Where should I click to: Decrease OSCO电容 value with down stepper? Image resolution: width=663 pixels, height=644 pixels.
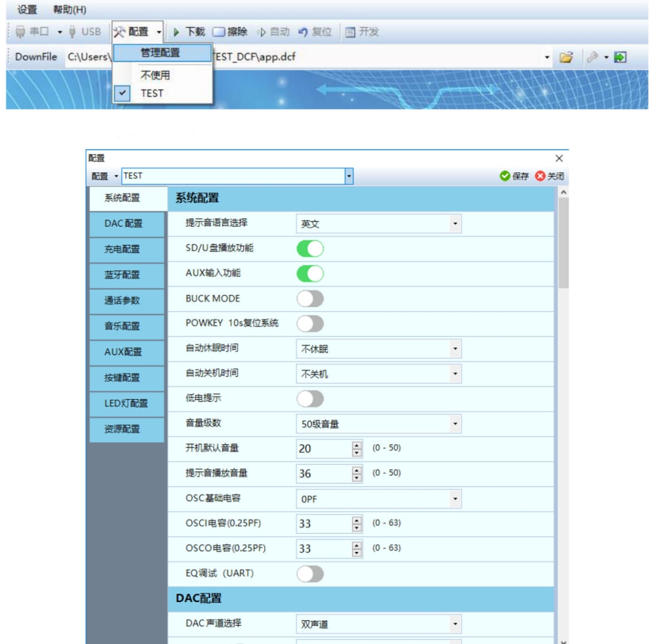[x=357, y=552]
